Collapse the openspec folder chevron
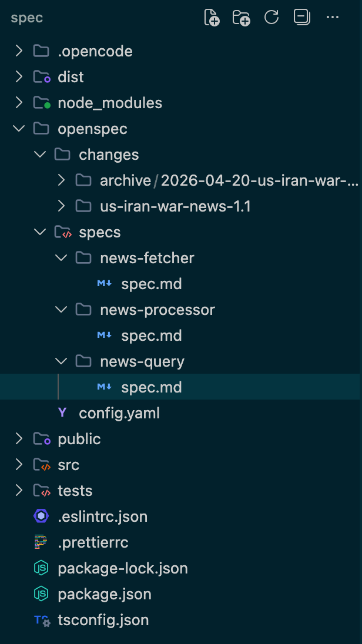This screenshot has width=362, height=644. (x=19, y=129)
